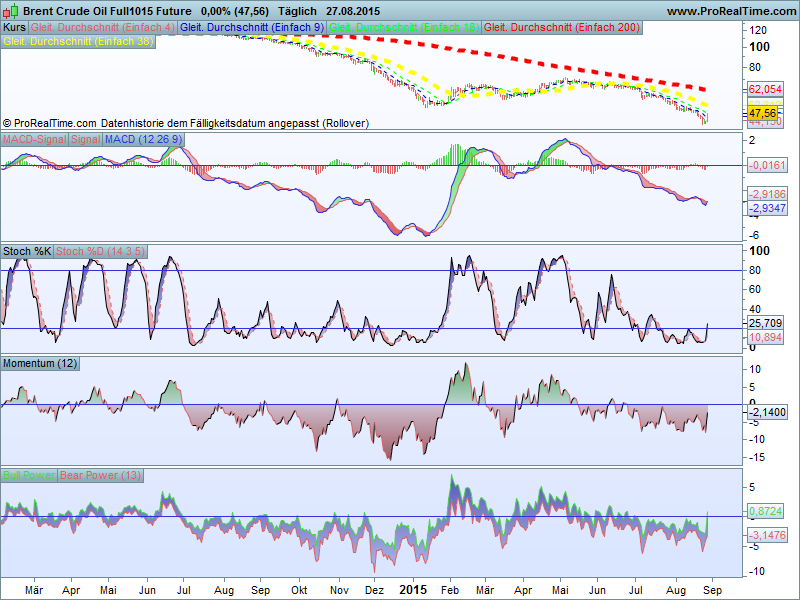
Task: Click the Bull Power indicator label
Action: [x=29, y=476]
